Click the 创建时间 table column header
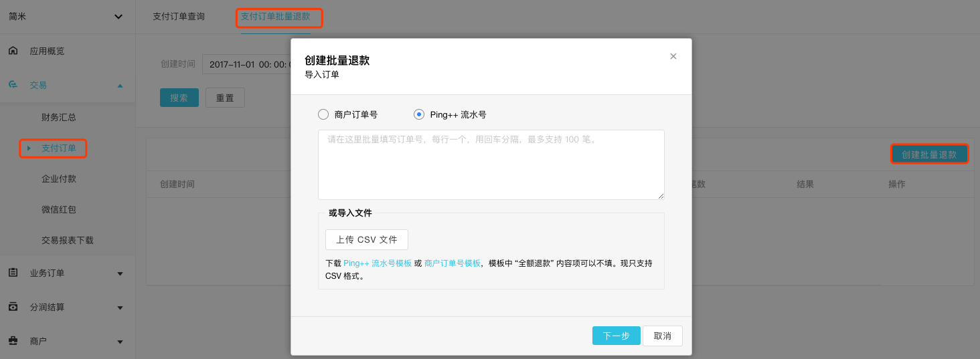 (177, 184)
